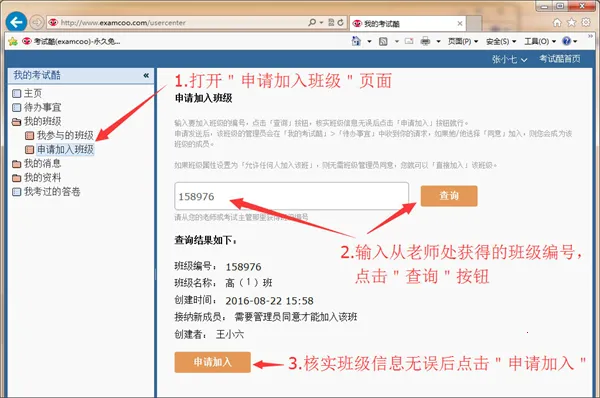This screenshot has height=398, width=600.
Task: Expand the Help dropdown arrow
Action: pos(575,41)
